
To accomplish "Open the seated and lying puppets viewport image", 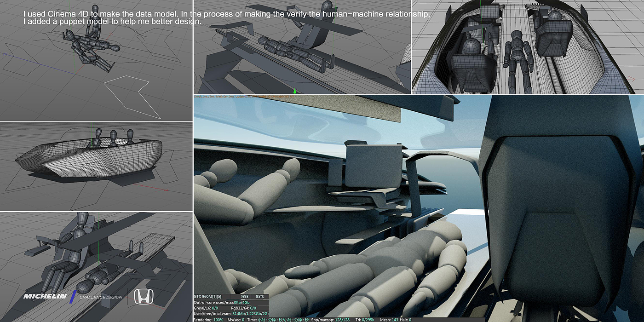I will [96, 267].
